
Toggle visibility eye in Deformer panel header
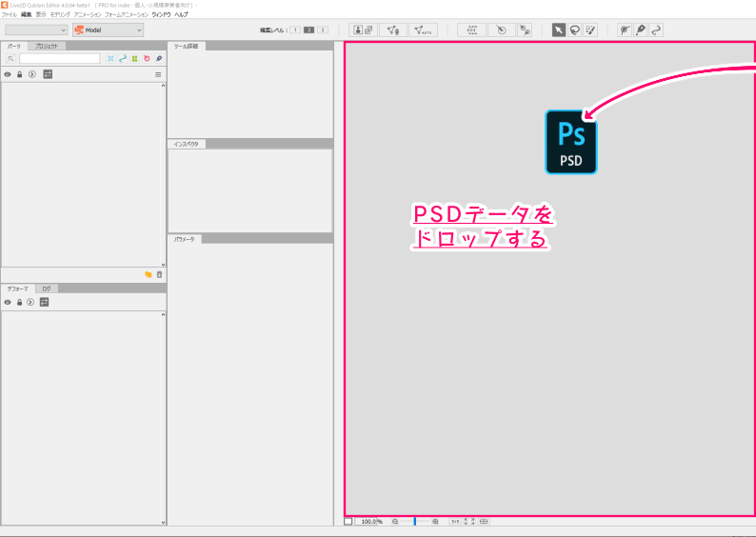(8, 302)
